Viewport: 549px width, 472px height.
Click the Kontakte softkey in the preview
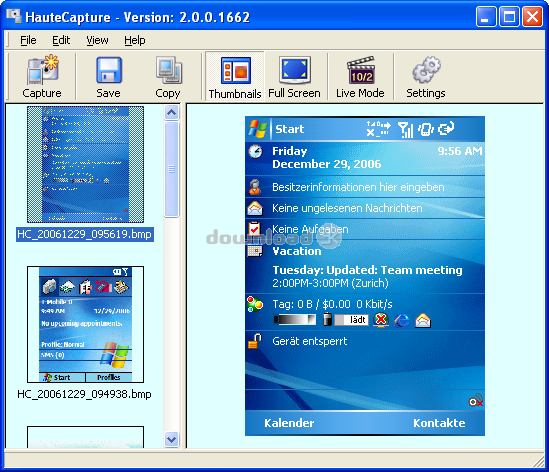click(439, 423)
